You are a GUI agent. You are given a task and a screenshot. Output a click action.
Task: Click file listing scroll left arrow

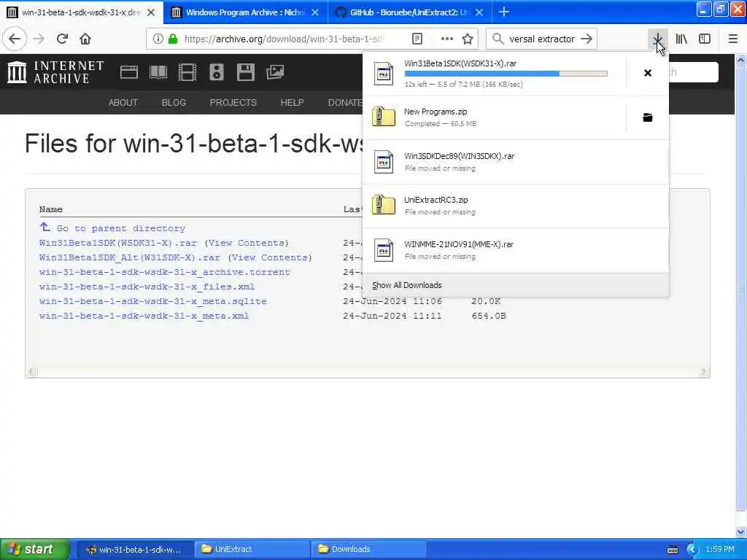click(x=32, y=371)
